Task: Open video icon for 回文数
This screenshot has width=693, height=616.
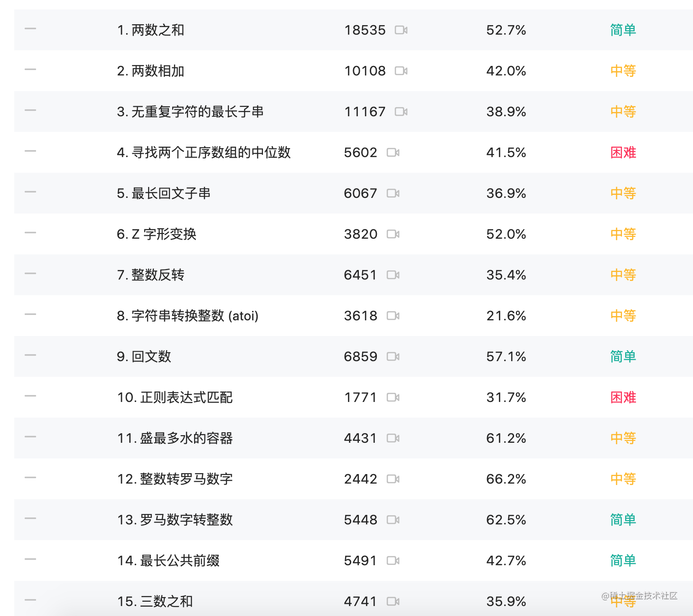Action: coord(393,356)
